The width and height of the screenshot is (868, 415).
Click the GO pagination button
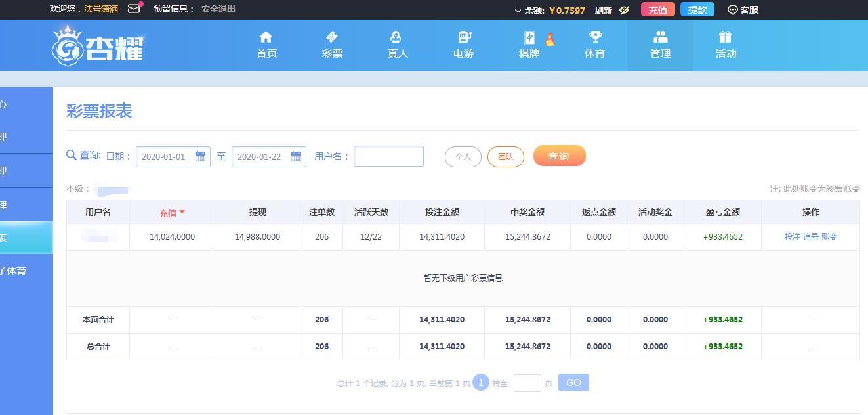pos(573,383)
